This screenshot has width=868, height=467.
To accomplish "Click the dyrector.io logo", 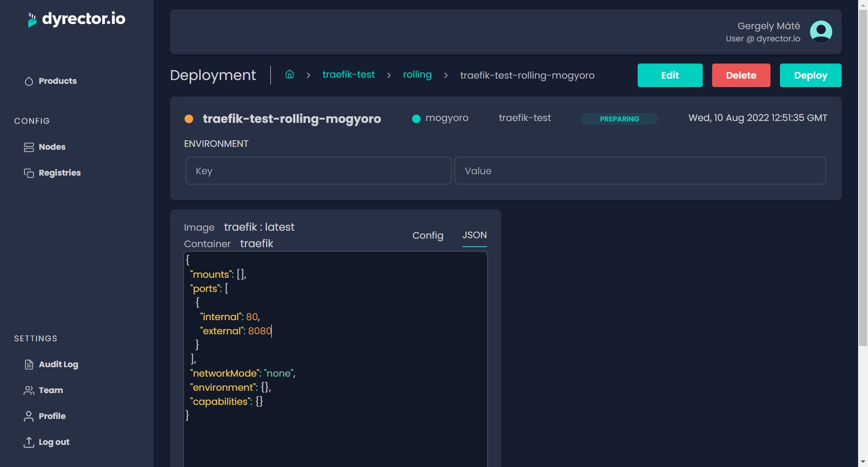I will coord(76,19).
